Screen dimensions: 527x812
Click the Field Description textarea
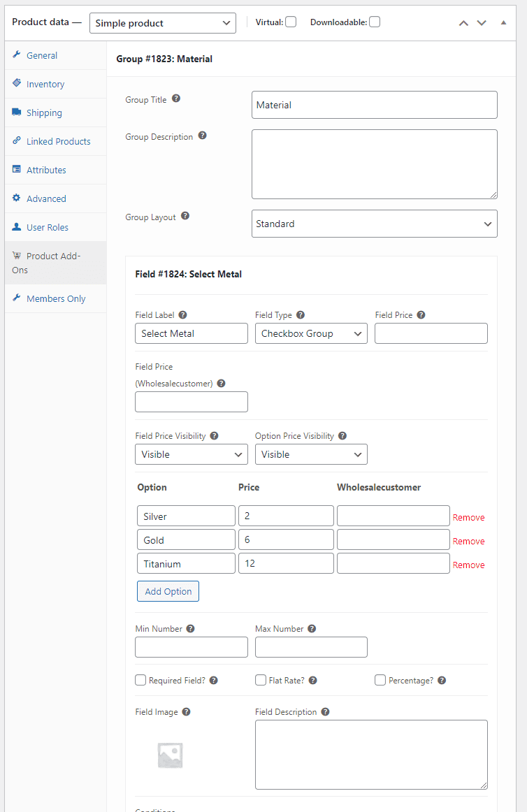click(x=372, y=755)
